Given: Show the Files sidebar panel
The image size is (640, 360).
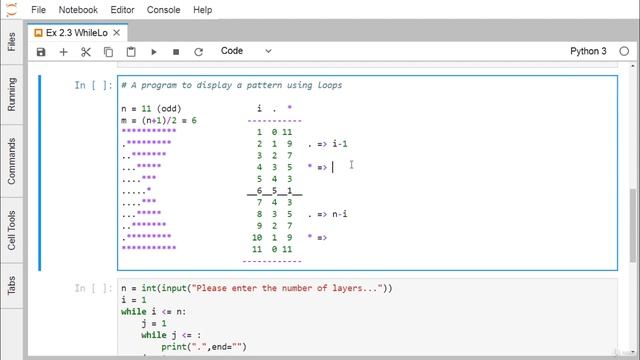Looking at the screenshot, I should pyautogui.click(x=11, y=42).
